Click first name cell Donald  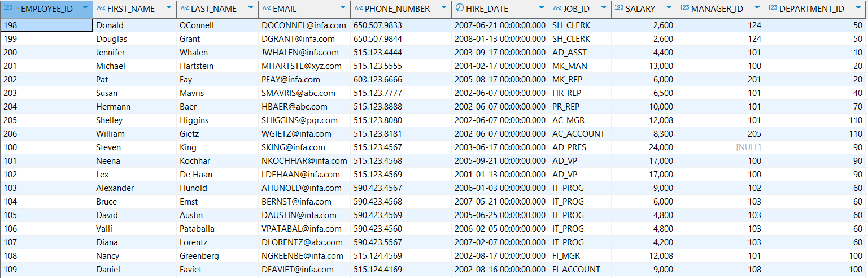(134, 25)
